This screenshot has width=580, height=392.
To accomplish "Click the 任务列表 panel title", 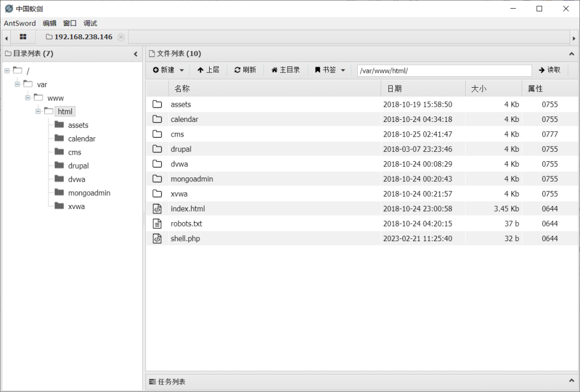I will pos(171,382).
